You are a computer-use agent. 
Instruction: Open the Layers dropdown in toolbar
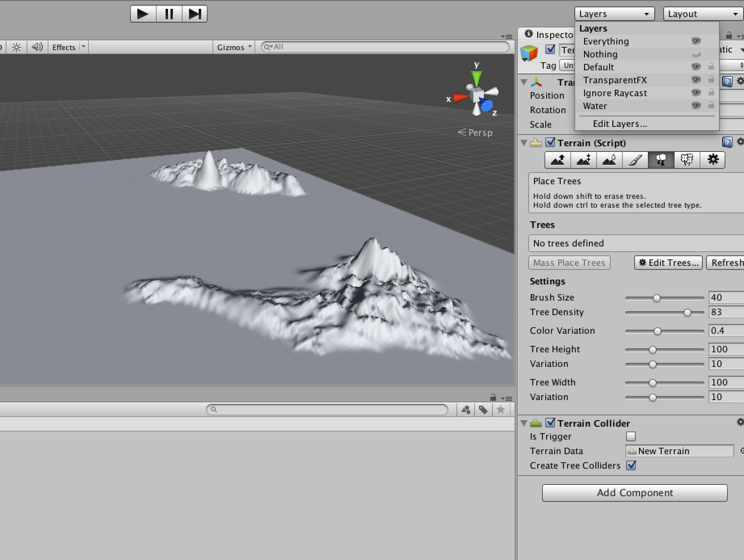pos(614,14)
